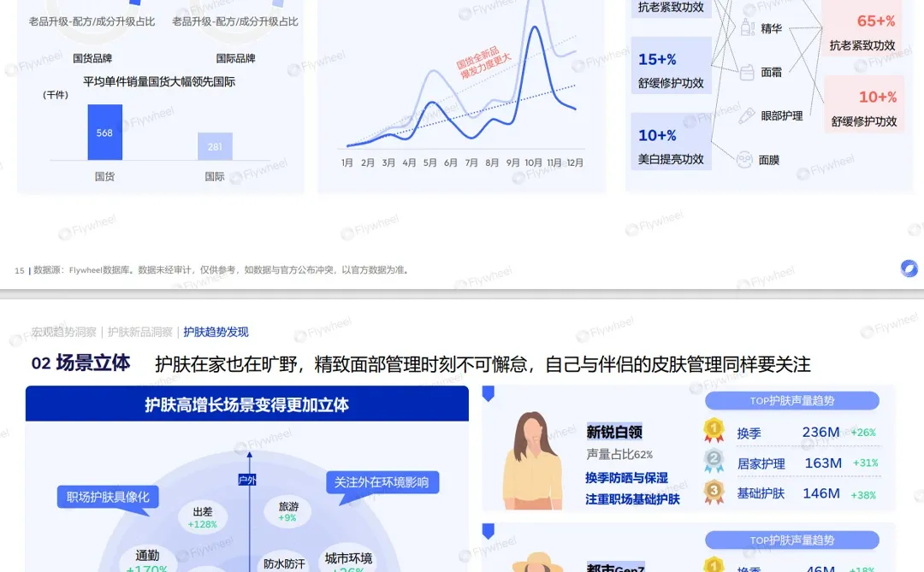Click the gold rank 1 medal next to 换季 236M
The image size is (924, 572).
(714, 430)
